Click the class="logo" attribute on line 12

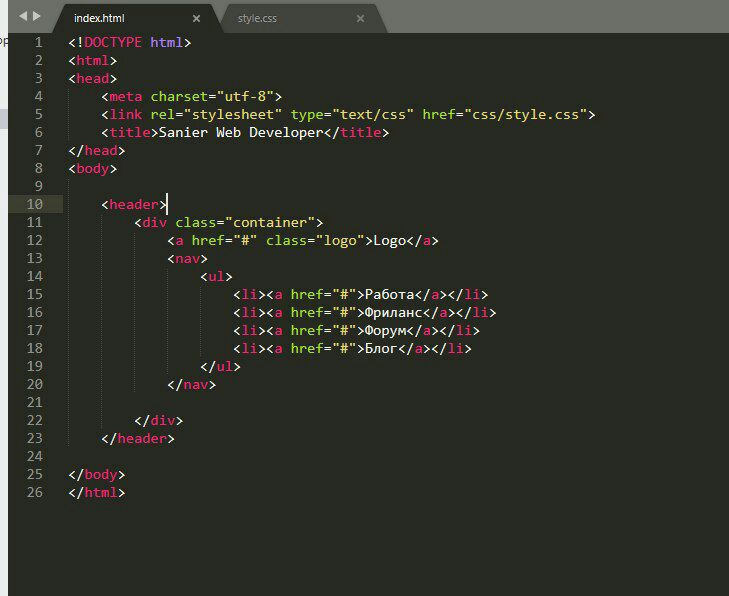point(315,240)
